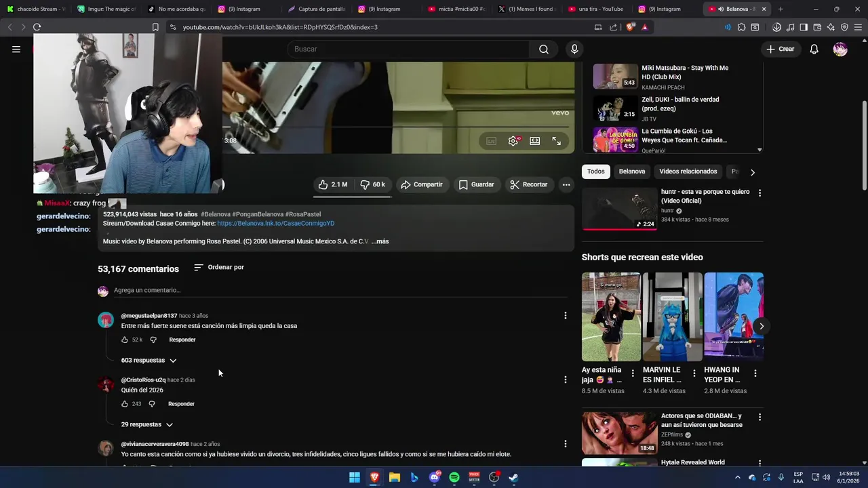Open the browser downloads icon
Image resolution: width=868 pixels, height=488 pixels.
coord(777,27)
